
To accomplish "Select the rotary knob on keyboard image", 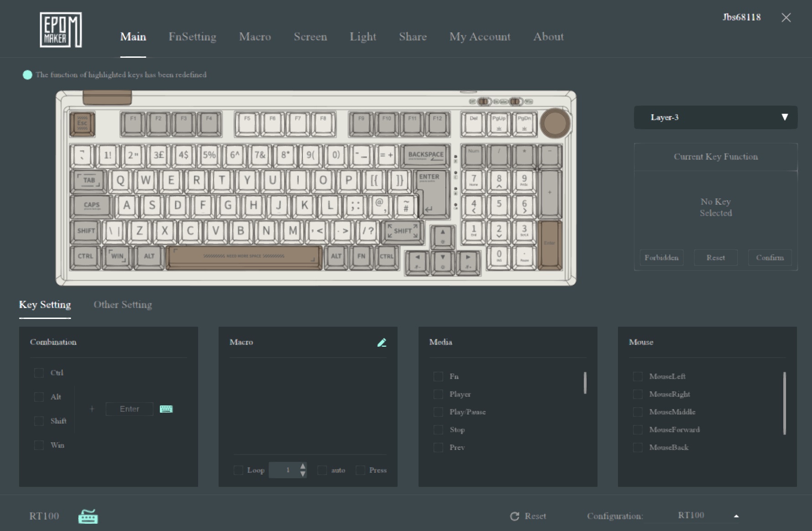I will point(555,123).
